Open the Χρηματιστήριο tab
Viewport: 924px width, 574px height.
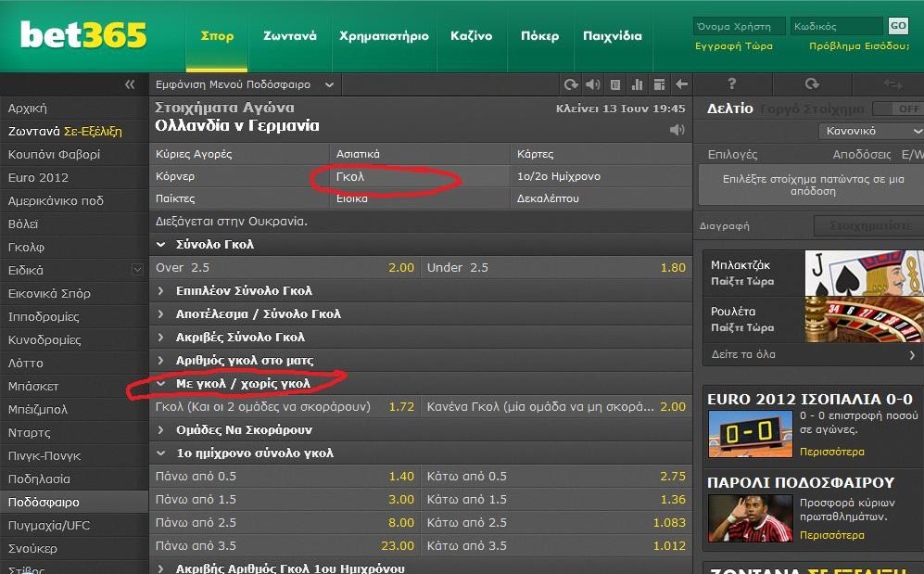pyautogui.click(x=385, y=36)
